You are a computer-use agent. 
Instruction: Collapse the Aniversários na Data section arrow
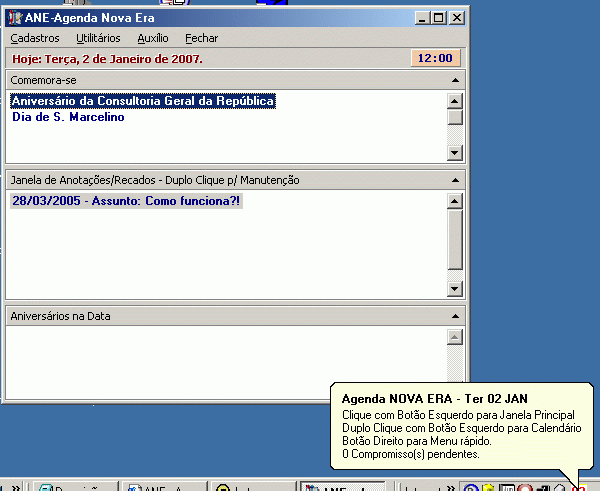455,316
